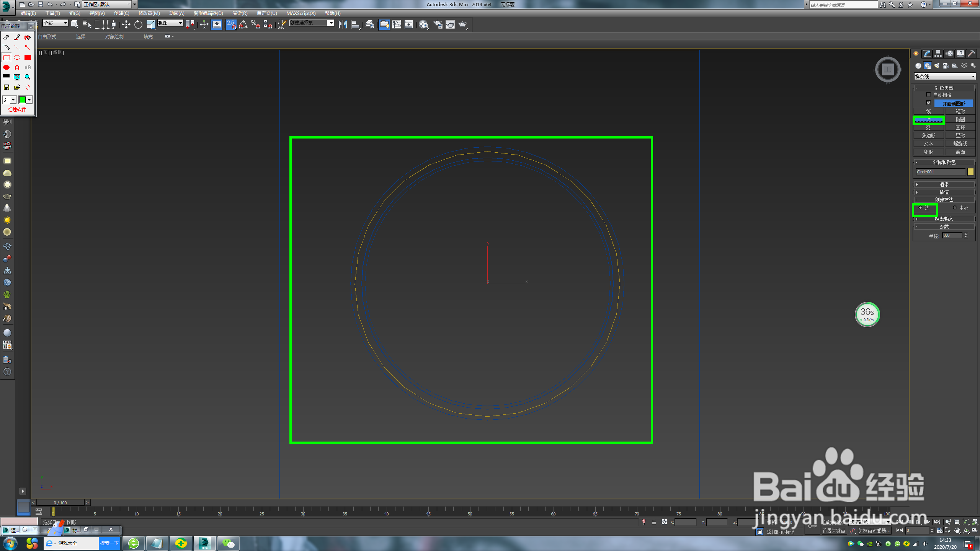
Task: Open the Curve Editor icon
Action: (x=397, y=25)
